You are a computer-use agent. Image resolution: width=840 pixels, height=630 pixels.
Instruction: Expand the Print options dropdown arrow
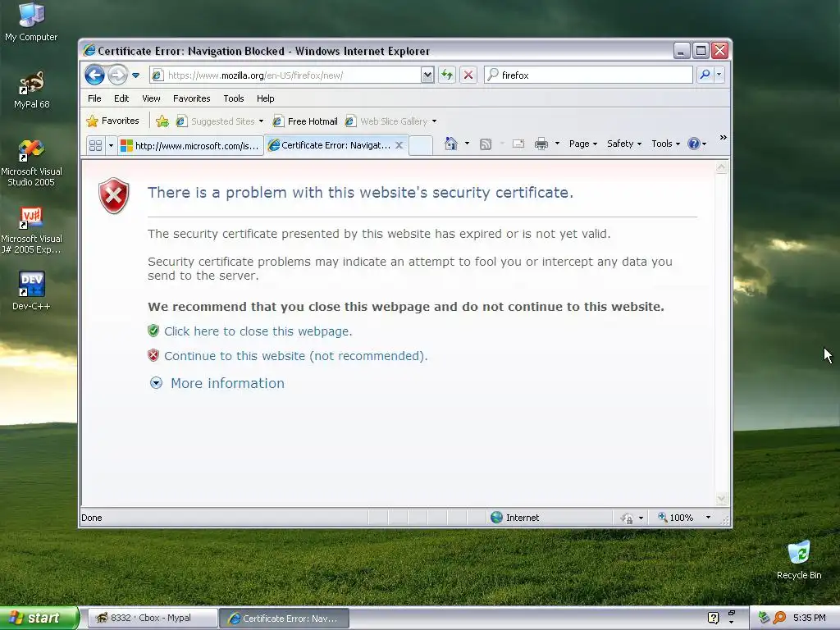click(557, 144)
